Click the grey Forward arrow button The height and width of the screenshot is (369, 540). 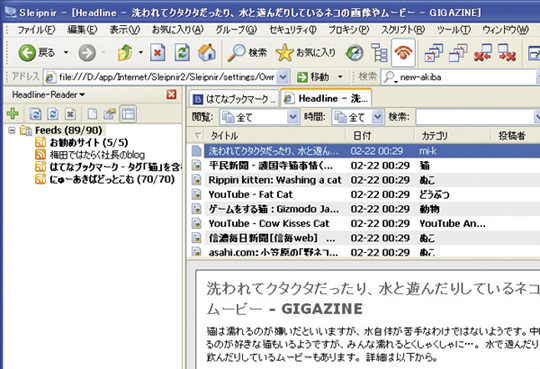[x=87, y=53]
